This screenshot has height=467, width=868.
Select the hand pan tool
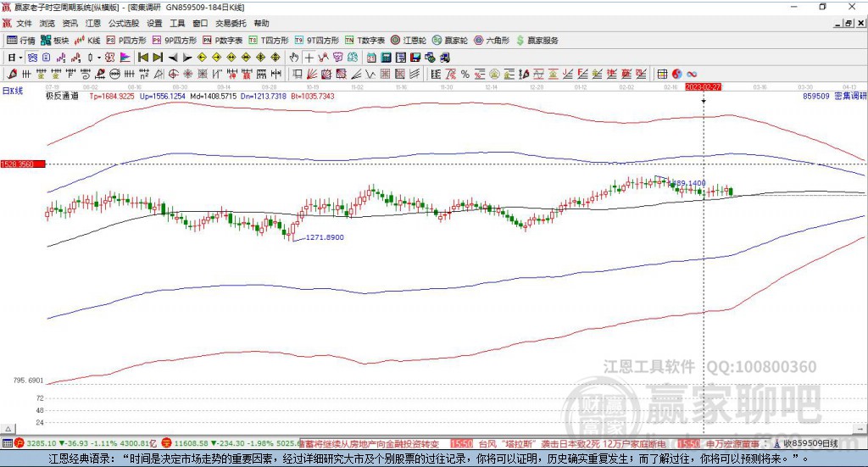tap(294, 57)
